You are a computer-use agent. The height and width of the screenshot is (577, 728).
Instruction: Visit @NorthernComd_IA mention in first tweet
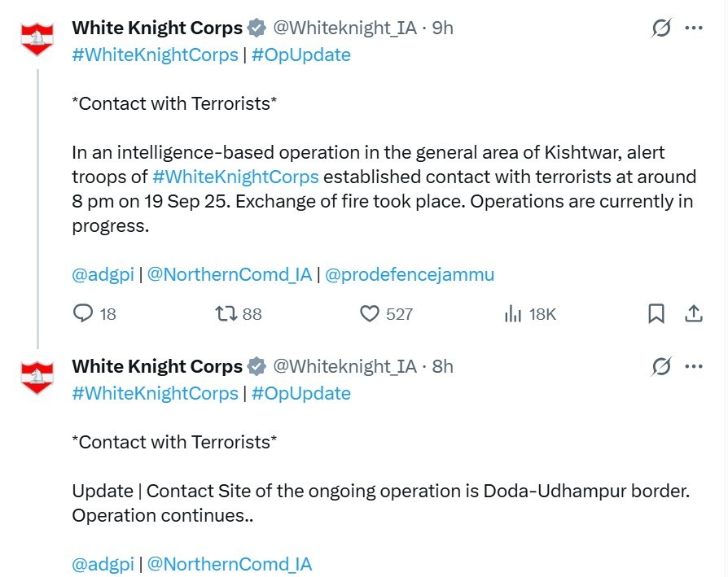pos(229,274)
